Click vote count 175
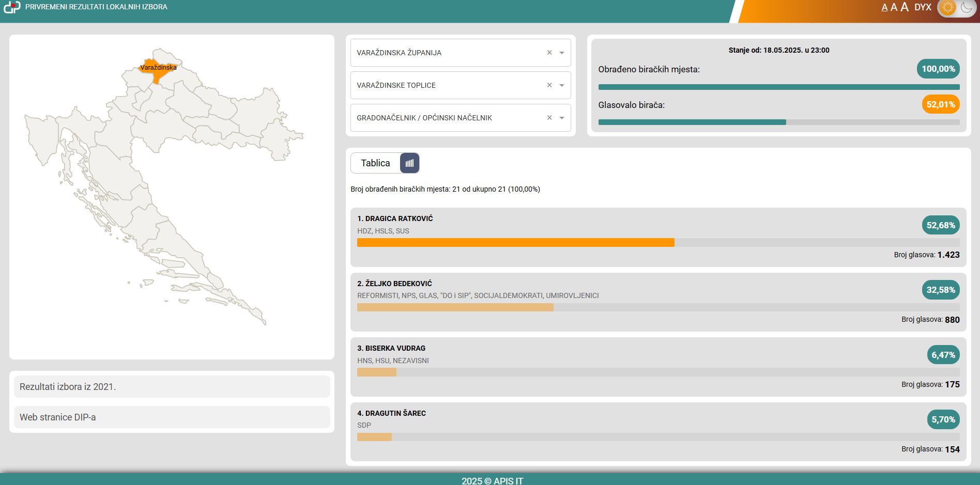The height and width of the screenshot is (485, 980). pyautogui.click(x=952, y=384)
